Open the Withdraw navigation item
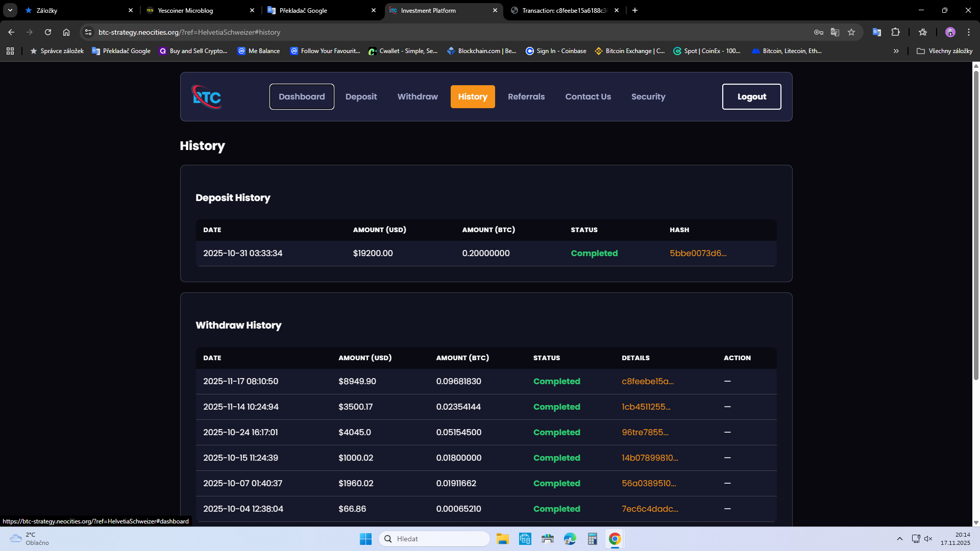Screen dimensions: 980x551 pos(417,97)
